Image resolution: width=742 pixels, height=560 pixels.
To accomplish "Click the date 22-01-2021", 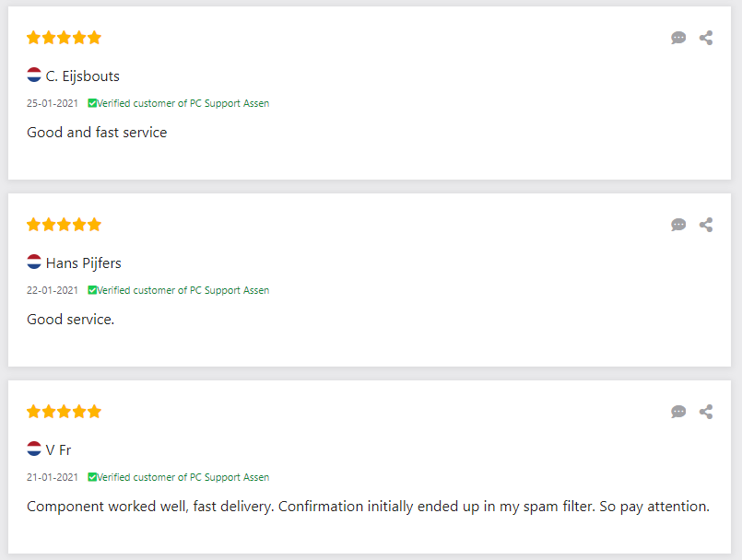I will tap(53, 290).
